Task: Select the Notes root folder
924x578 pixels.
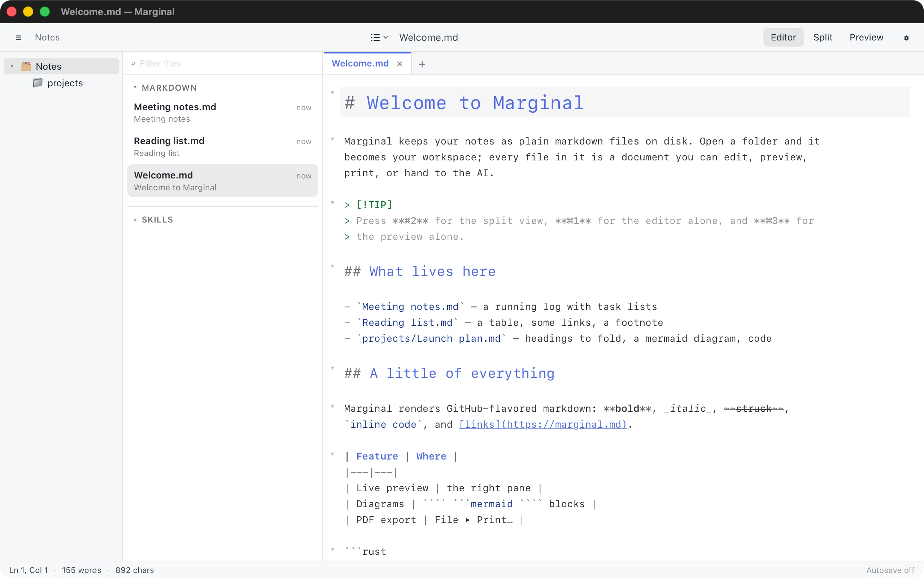Action: point(61,66)
